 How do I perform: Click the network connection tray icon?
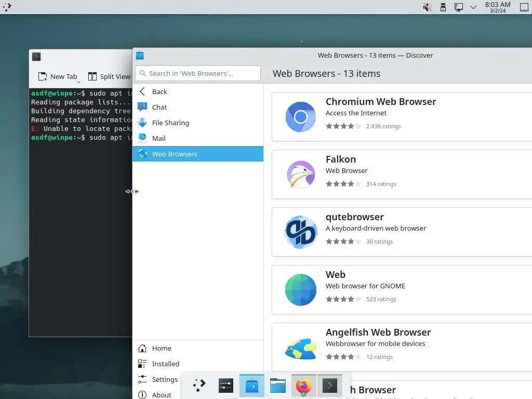(458, 7)
